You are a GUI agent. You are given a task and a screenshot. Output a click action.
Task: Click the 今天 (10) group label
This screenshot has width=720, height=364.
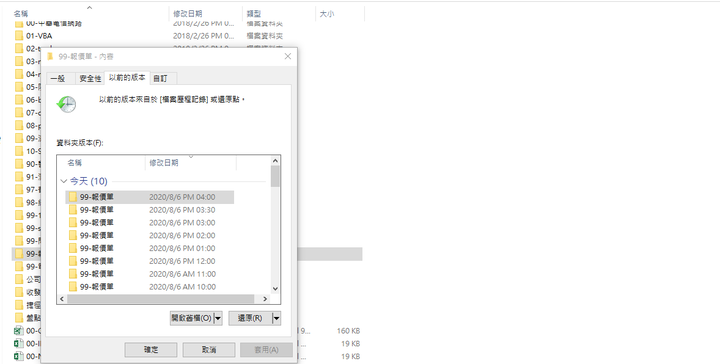[89, 181]
